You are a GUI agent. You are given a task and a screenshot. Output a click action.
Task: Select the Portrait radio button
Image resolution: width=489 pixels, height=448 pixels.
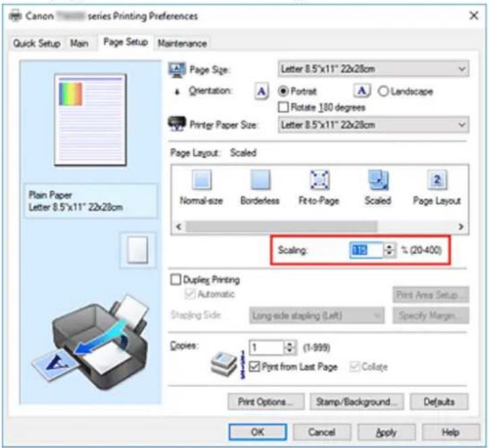point(283,91)
